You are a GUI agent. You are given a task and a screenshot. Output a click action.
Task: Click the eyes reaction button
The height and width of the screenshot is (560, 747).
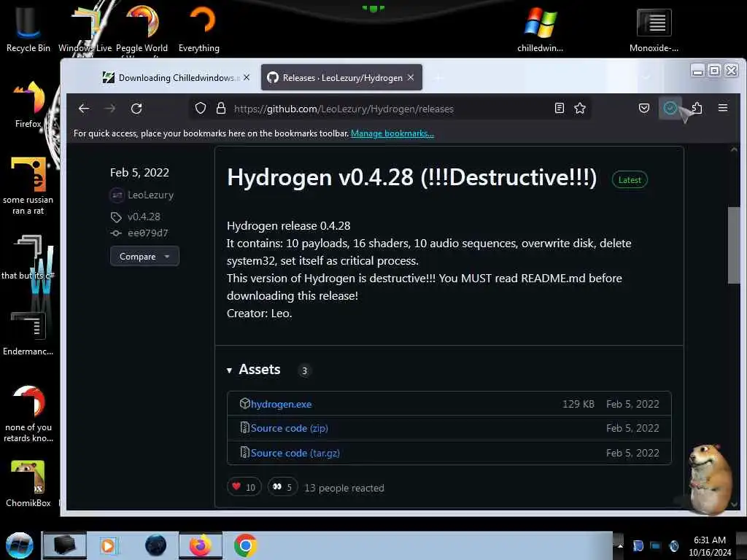[282, 487]
